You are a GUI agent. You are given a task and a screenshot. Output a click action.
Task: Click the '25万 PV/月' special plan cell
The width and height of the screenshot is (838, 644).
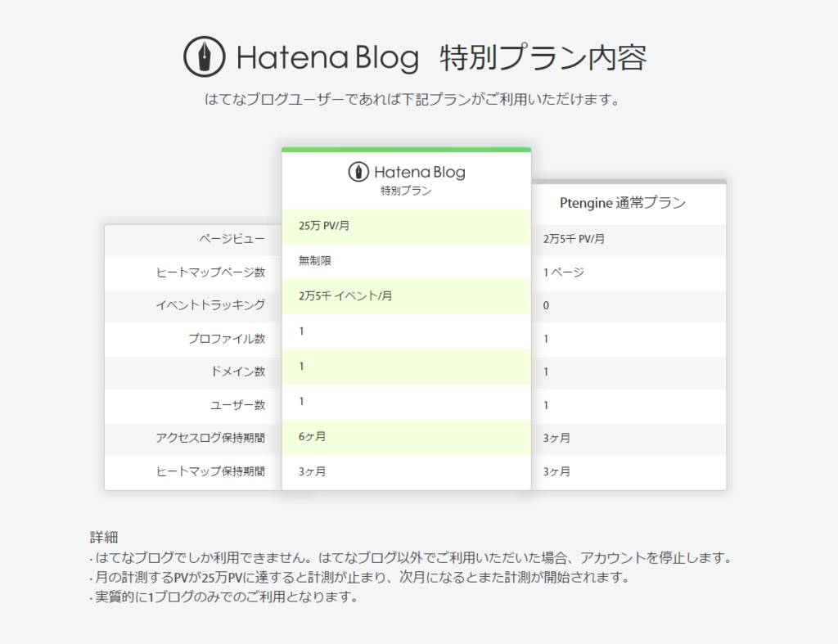(406, 226)
